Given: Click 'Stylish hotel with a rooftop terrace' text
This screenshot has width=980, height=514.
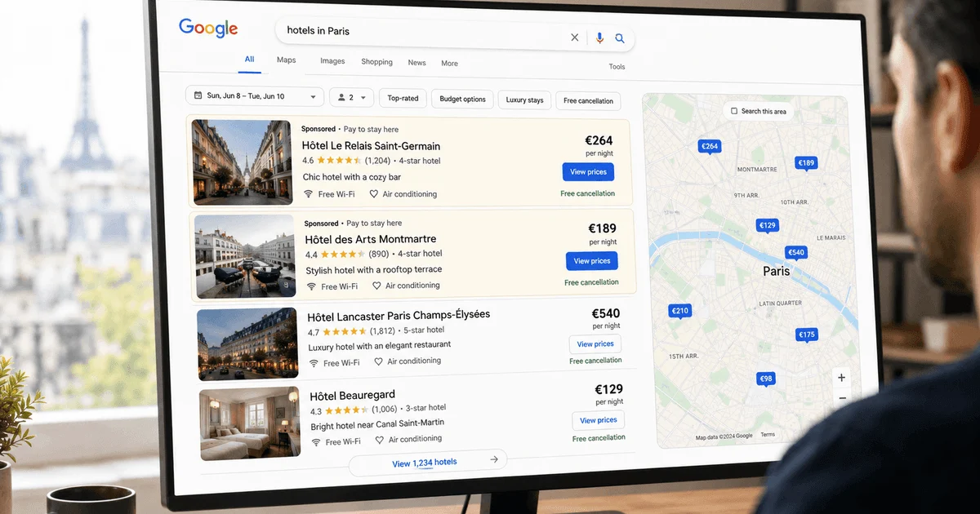Looking at the screenshot, I should point(374,270).
